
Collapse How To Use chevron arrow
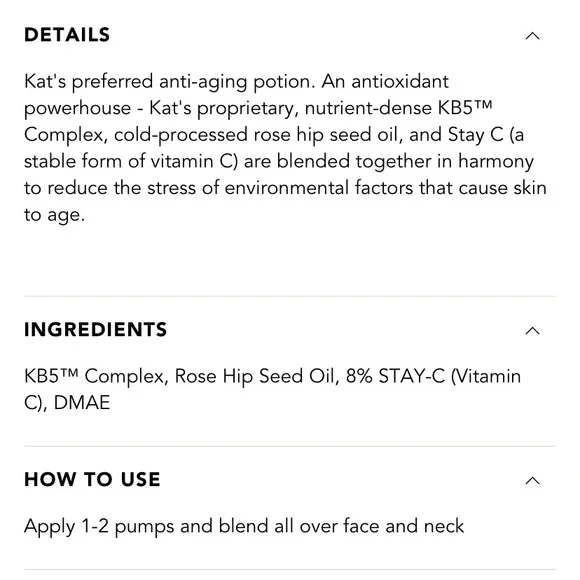click(532, 480)
